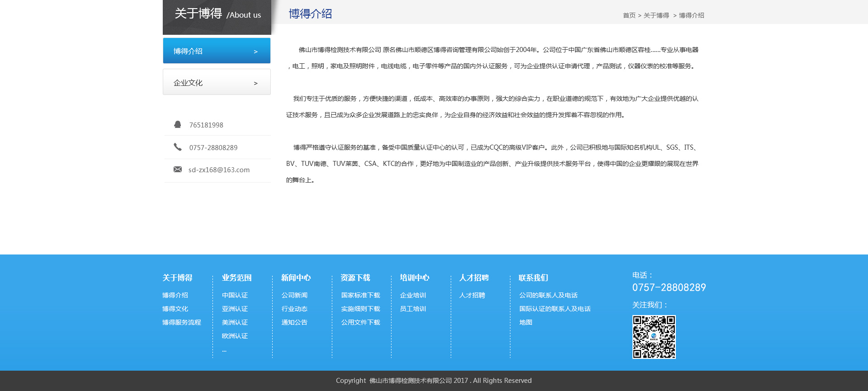This screenshot has height=391, width=868.
Task: Click the arrow on the 企业文化 sidebar item
Action: [255, 83]
